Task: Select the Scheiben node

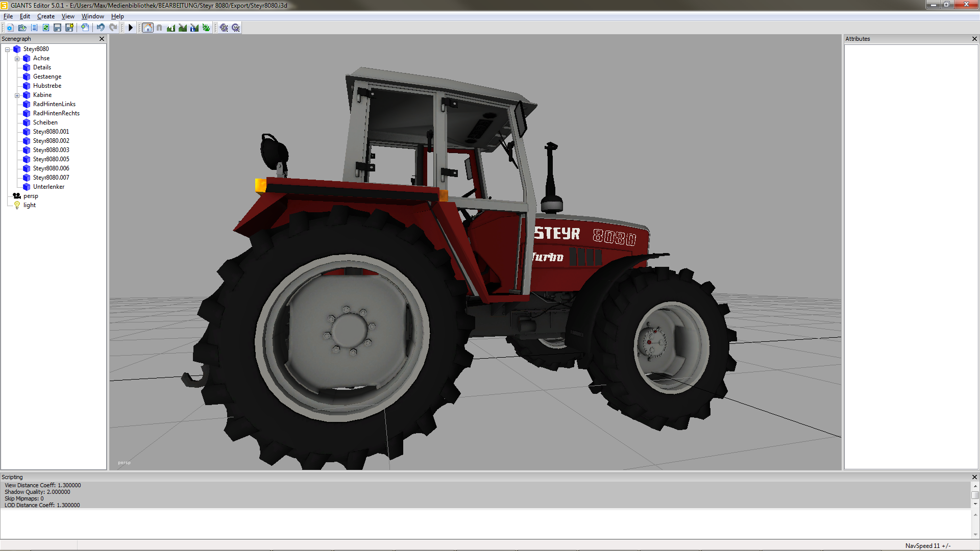Action: pos(45,122)
